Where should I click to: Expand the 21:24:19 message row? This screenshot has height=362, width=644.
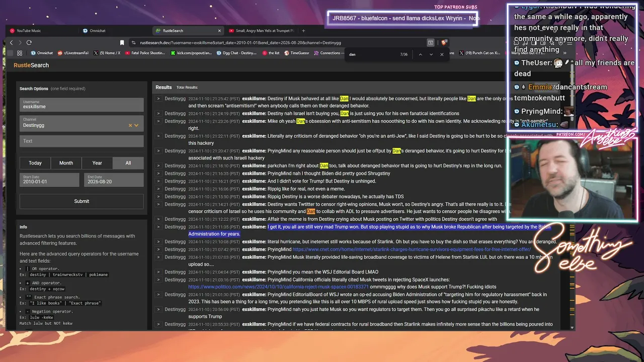(x=158, y=114)
